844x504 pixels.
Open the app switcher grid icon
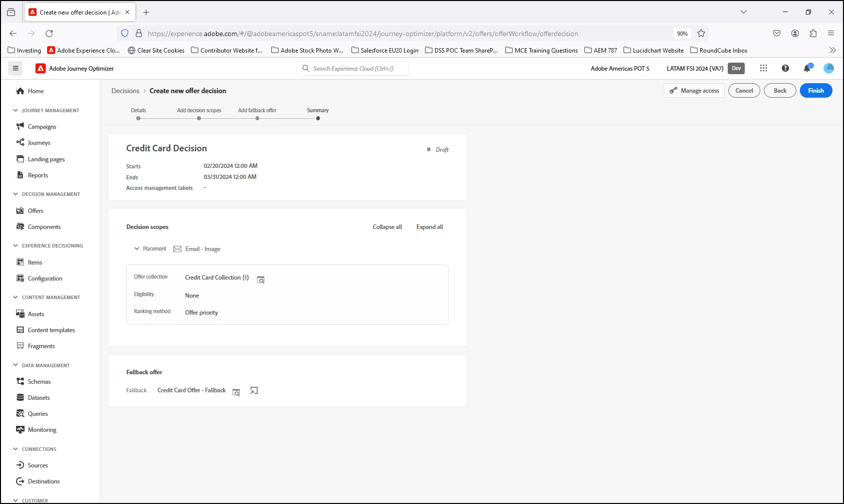tap(763, 68)
